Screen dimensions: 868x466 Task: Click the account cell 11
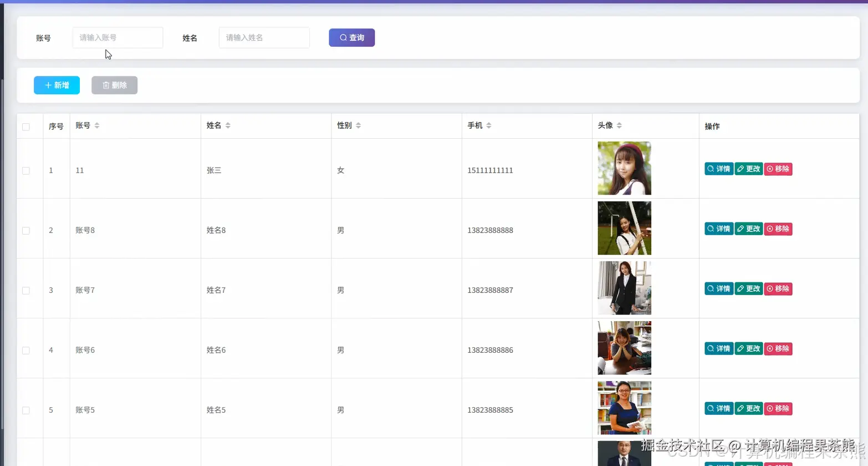coord(80,170)
